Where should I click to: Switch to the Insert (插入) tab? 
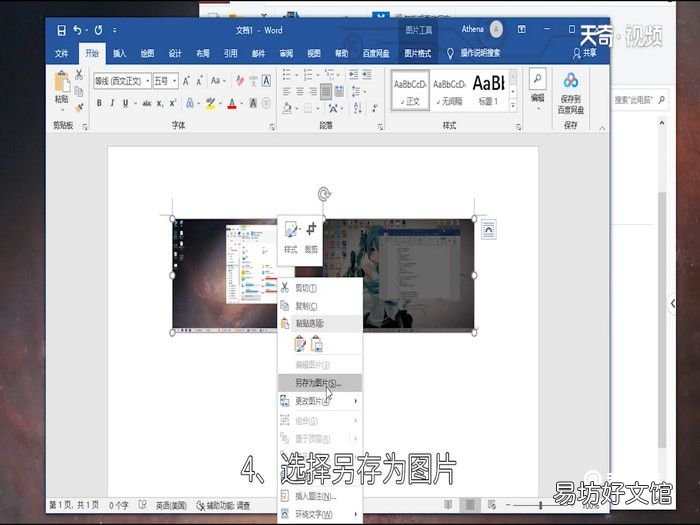119,54
